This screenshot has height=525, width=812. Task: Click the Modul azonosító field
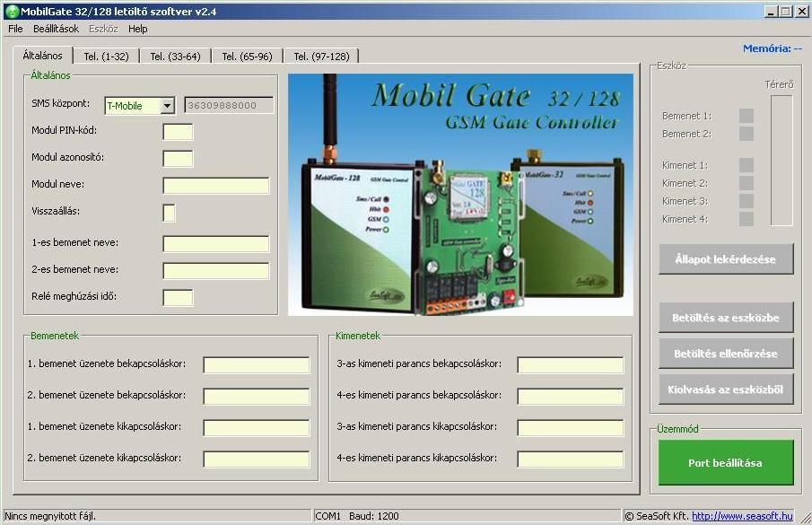178,159
